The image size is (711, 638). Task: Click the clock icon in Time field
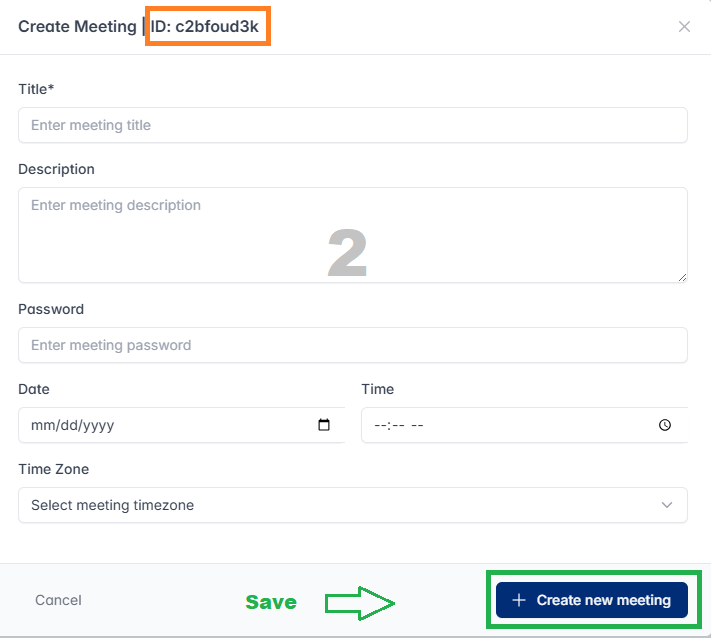[665, 425]
